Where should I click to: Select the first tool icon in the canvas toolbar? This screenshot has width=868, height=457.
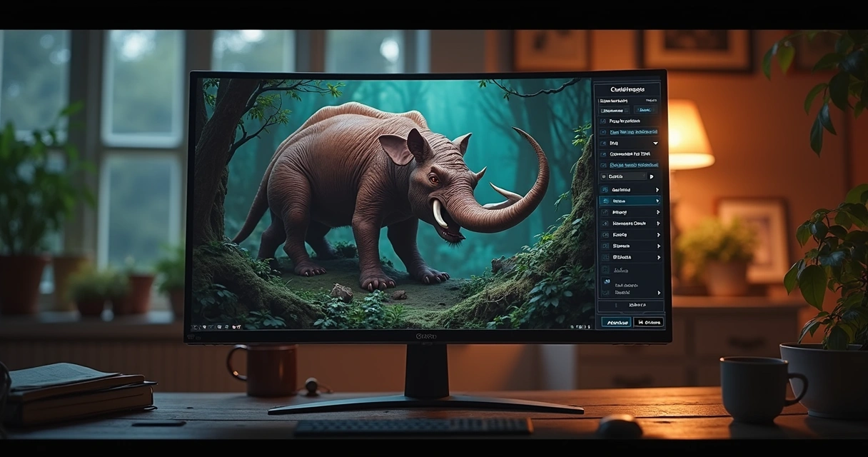pos(195,326)
